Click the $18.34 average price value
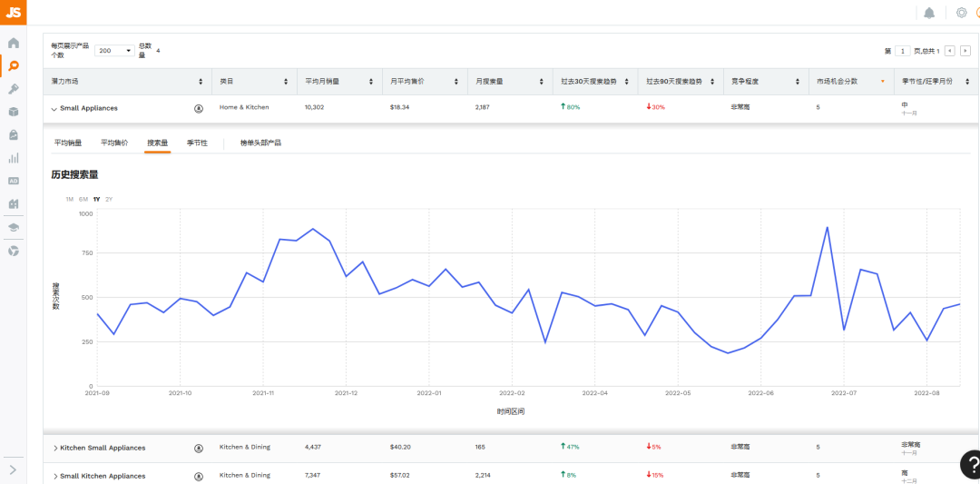The height and width of the screenshot is (484, 980). click(x=399, y=107)
